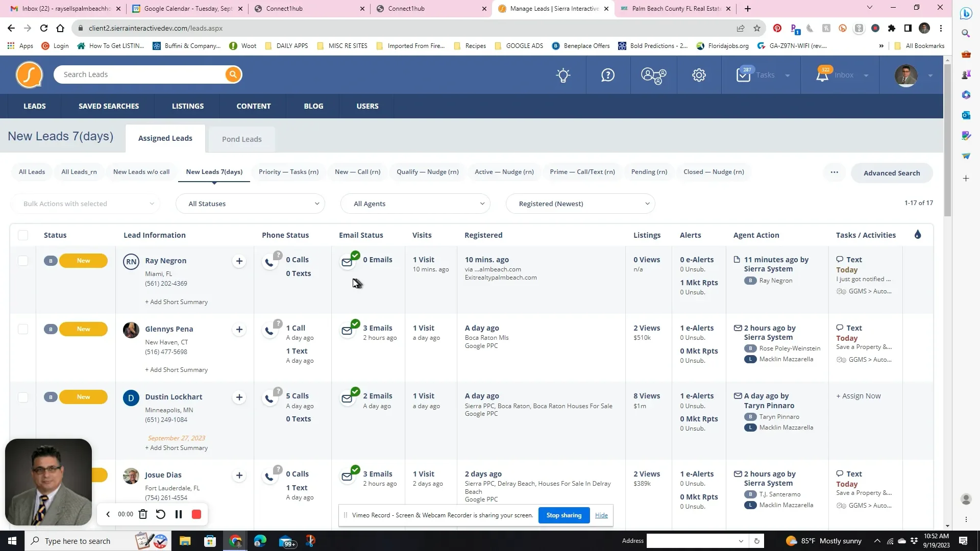
Task: Open the Tasks checklist icon
Action: pos(744,75)
